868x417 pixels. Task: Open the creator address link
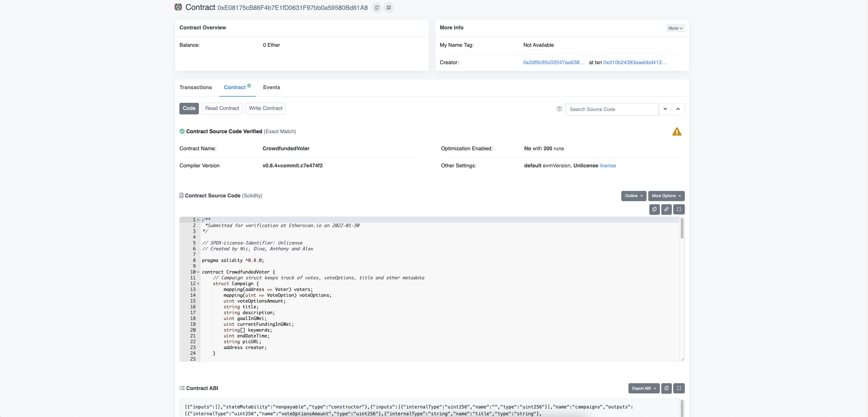554,62
